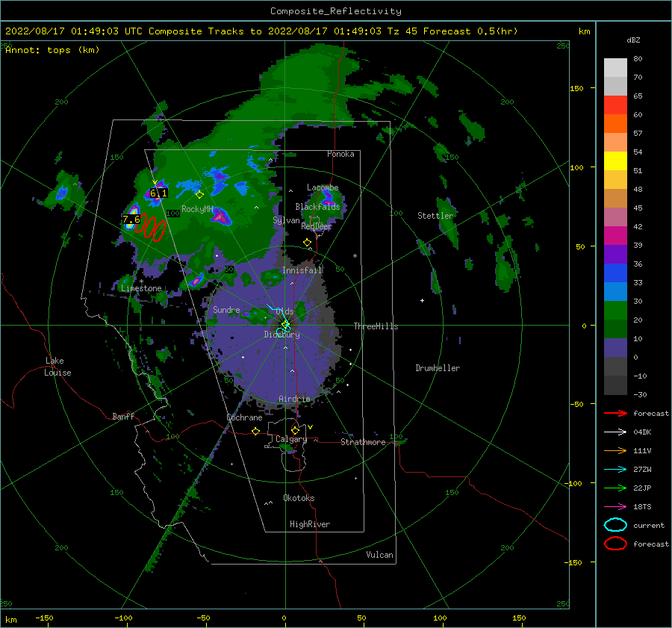
Task: Click the 'Annot: tops (km)' label
Action: pos(52,50)
